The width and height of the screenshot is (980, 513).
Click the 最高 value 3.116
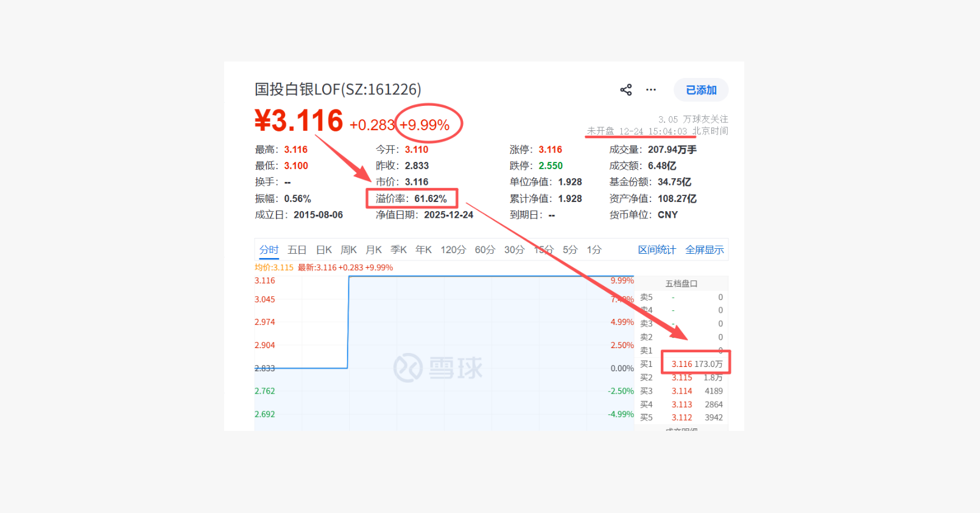pyautogui.click(x=296, y=150)
